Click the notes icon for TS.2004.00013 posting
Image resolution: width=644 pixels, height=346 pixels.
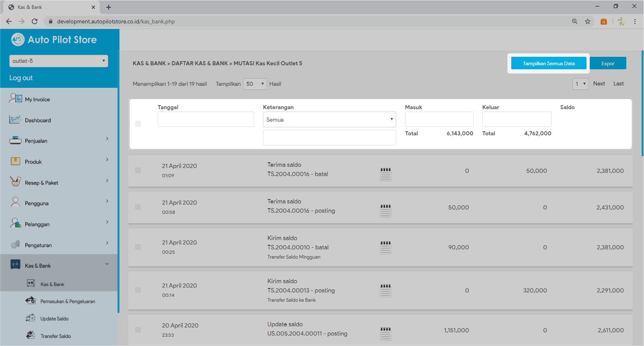point(385,290)
